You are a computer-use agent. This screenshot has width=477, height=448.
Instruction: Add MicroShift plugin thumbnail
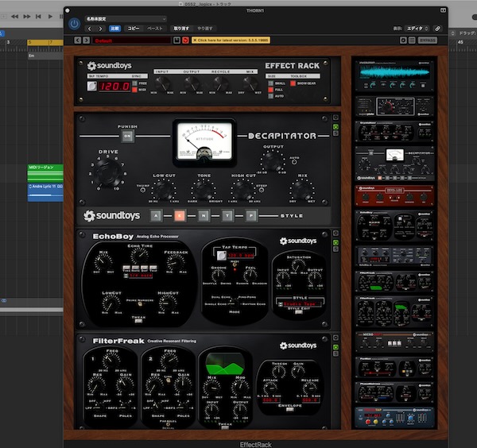pyautogui.click(x=394, y=342)
